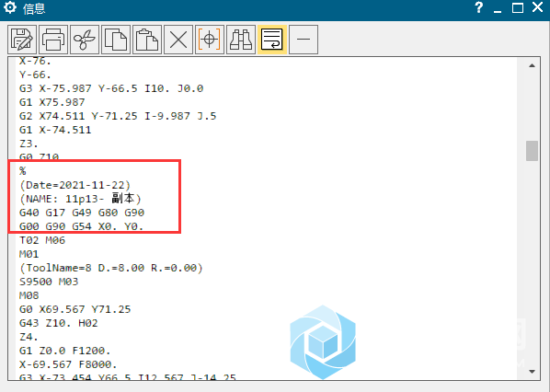Click the Cut scissors icon

(85, 40)
